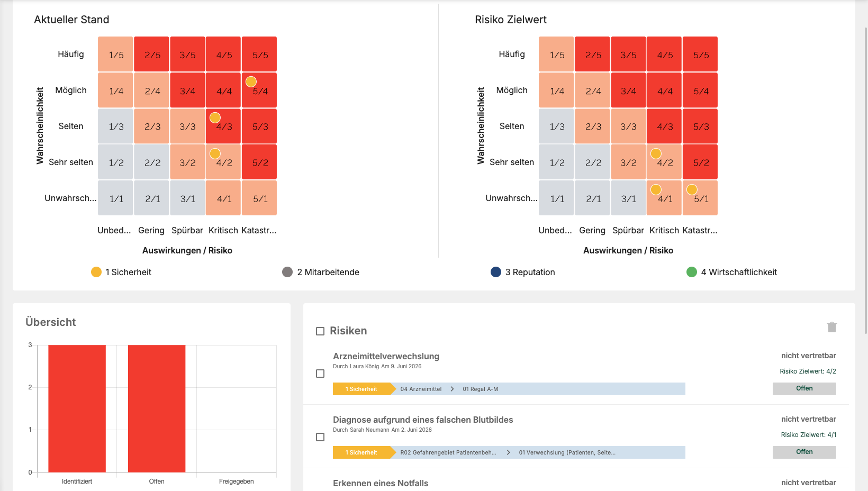
Task: Click the yellow dot in Zielwert cell 5/1
Action: [x=692, y=189]
